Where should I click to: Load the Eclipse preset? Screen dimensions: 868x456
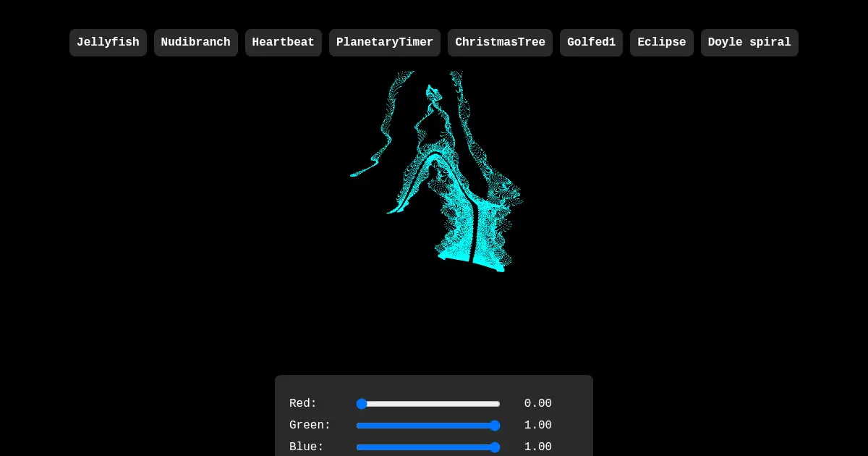click(x=662, y=43)
